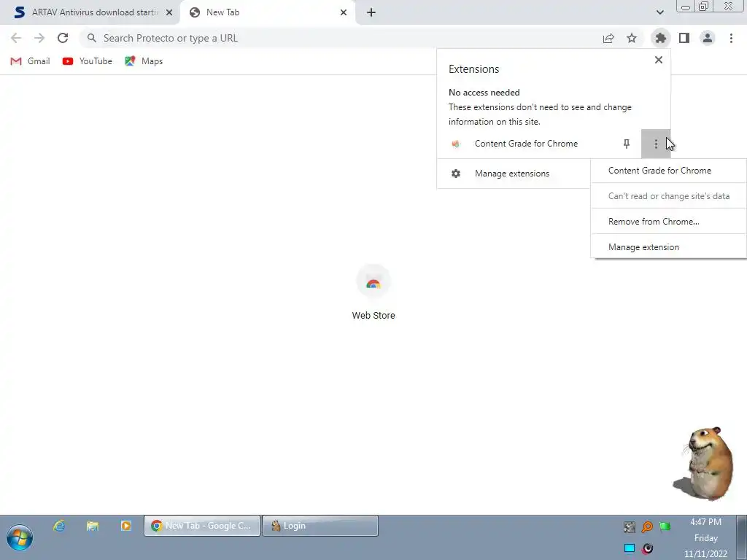Open the profile avatar icon
The height and width of the screenshot is (560, 747).
(708, 38)
